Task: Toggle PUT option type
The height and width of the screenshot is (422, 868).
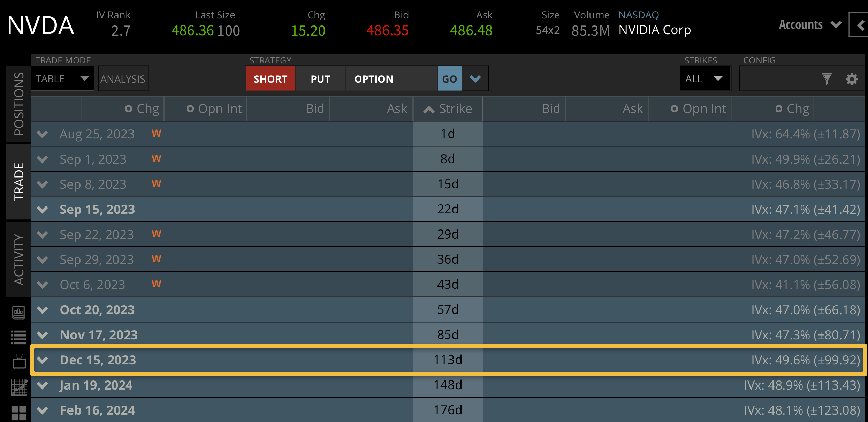Action: click(x=320, y=79)
